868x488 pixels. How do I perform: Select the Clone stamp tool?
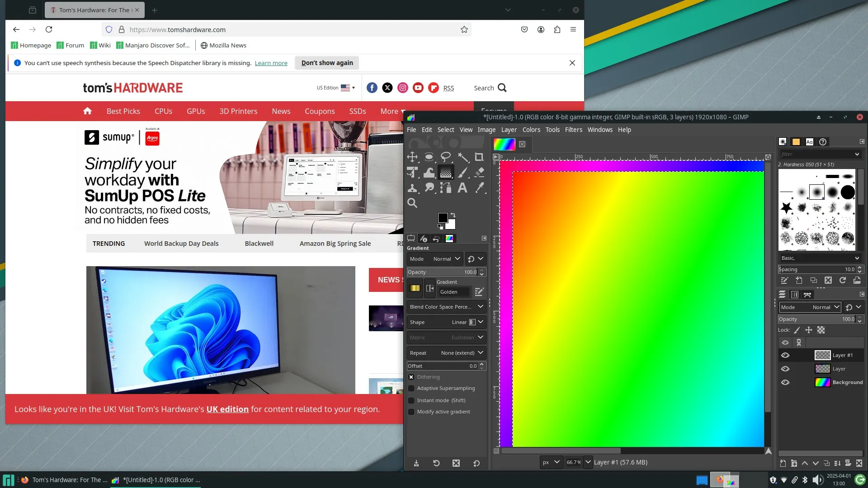[x=412, y=188]
